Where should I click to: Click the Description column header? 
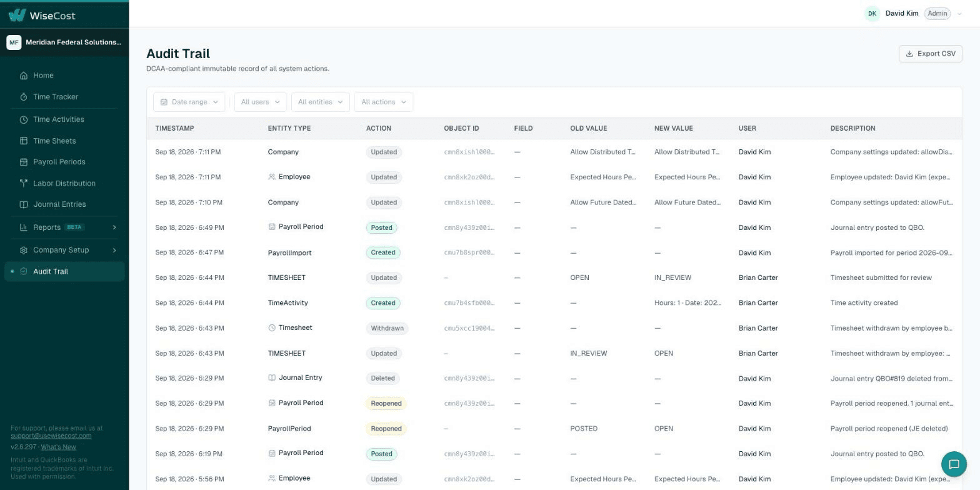(852, 129)
